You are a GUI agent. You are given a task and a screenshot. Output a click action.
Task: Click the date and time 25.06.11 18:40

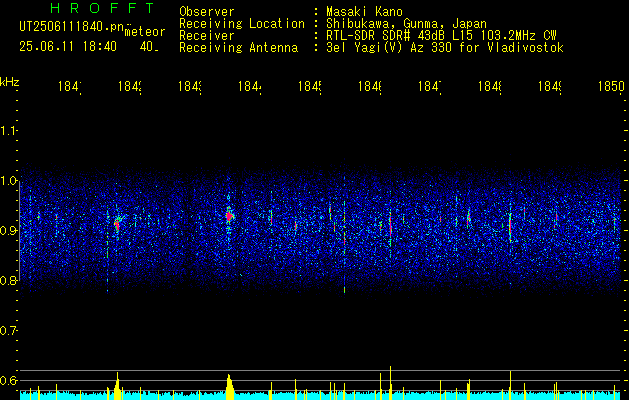68,47
